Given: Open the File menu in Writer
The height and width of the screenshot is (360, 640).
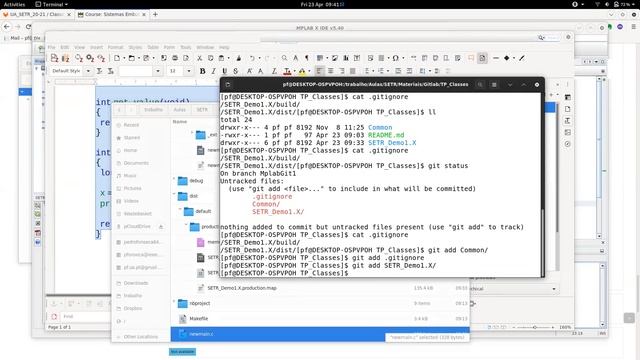Looking at the screenshot, I should pos(51,47).
